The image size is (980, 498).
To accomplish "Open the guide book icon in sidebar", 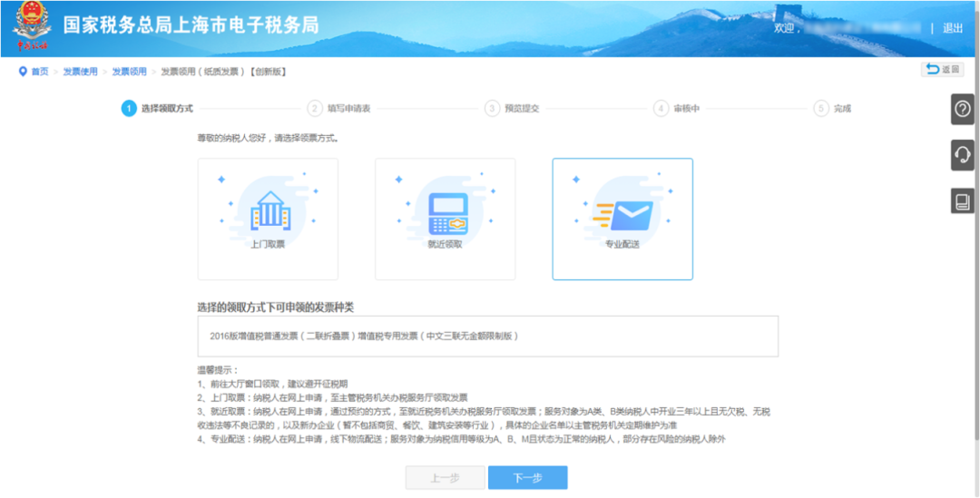I will tap(963, 201).
